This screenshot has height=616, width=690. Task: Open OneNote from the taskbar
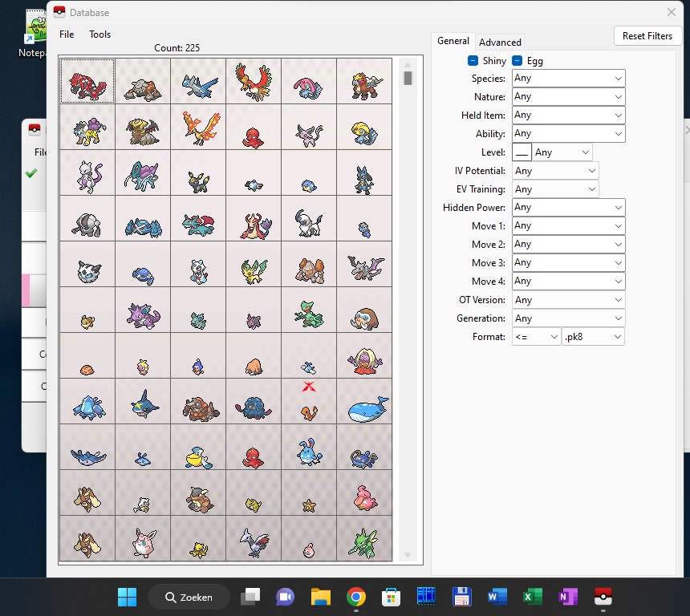568,597
